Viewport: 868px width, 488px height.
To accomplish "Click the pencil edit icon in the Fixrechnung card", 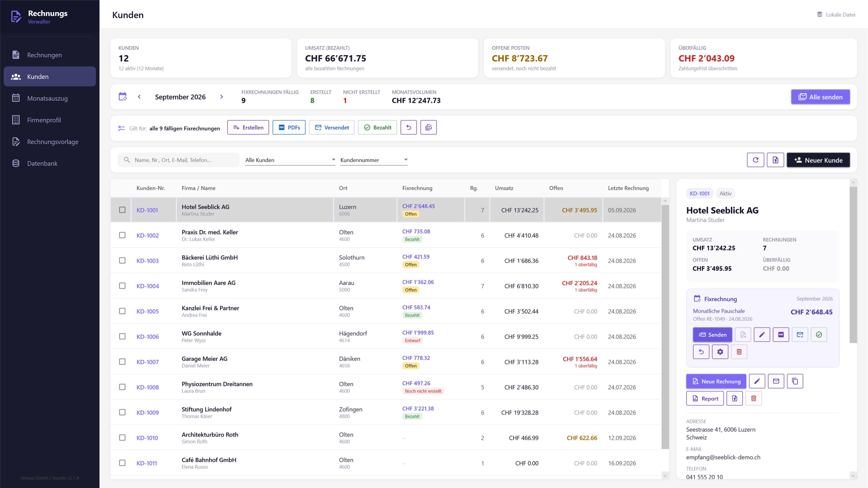I will tap(762, 335).
